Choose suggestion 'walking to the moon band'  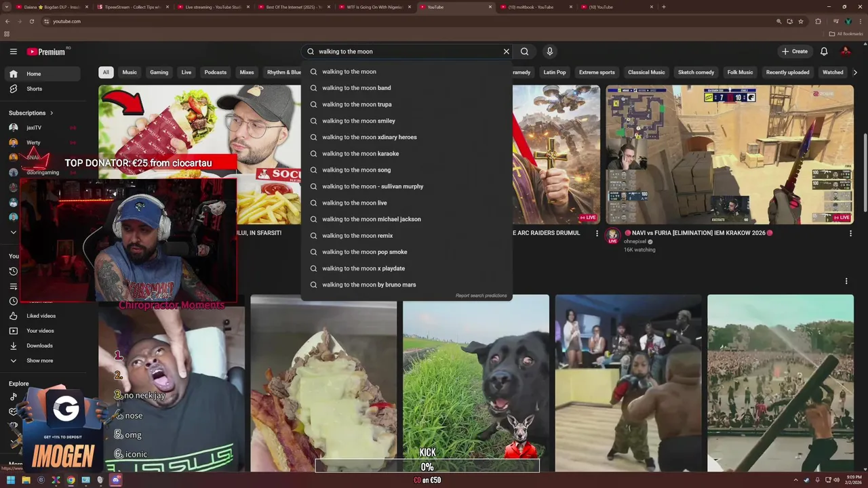(407, 88)
